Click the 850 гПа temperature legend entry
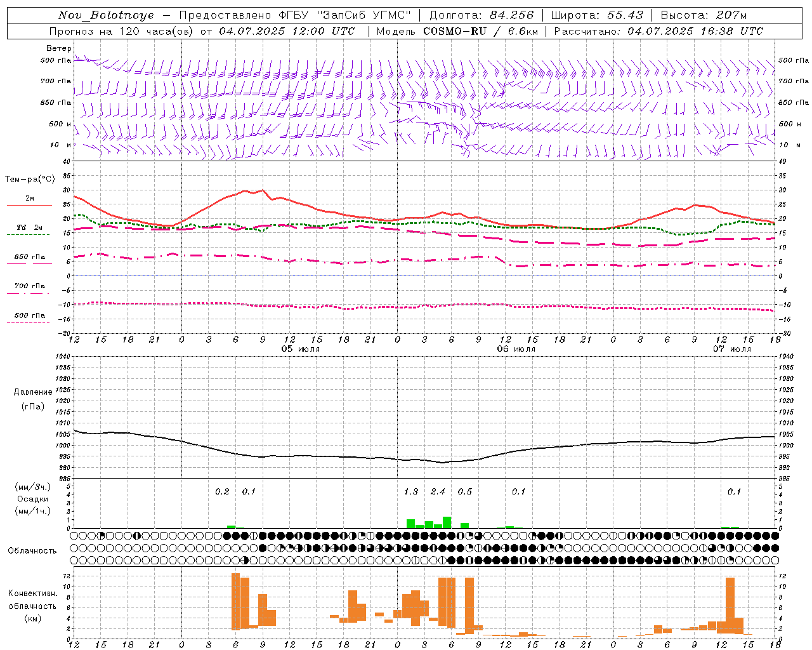This screenshot has width=812, height=650. pyautogui.click(x=29, y=257)
